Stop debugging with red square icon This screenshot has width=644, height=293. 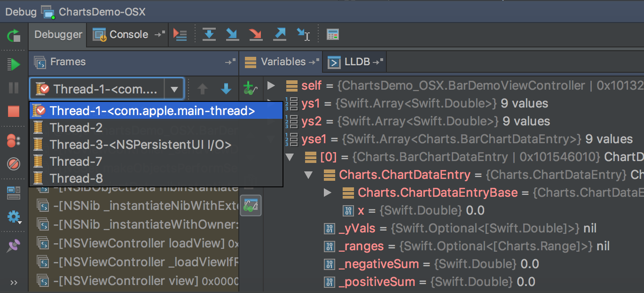[14, 111]
